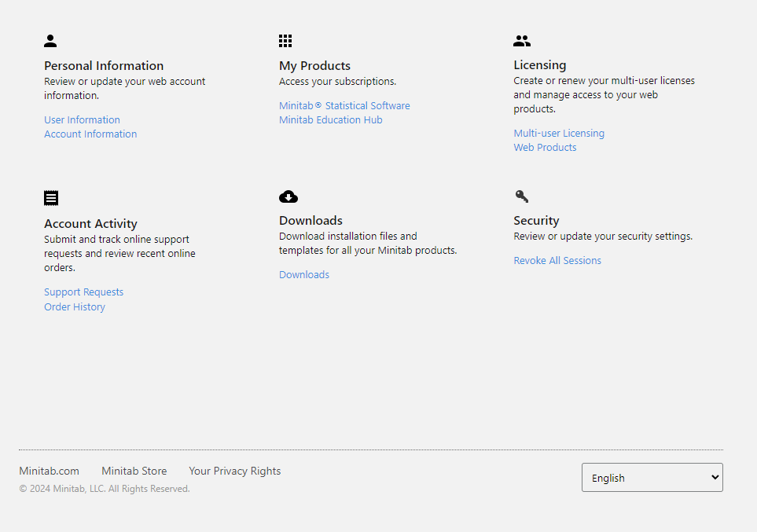Click the Account Activity receipt icon
This screenshot has width=757, height=532.
51,198
